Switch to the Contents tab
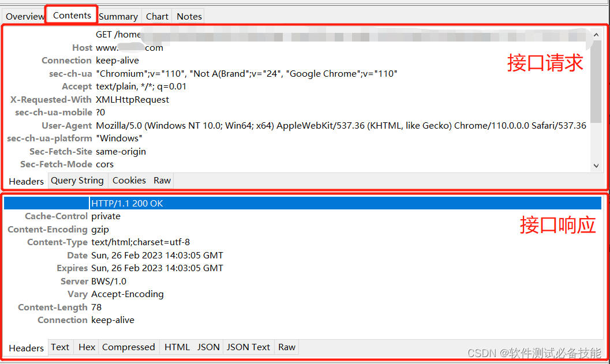Viewport: 610px width, 364px height. coord(72,15)
